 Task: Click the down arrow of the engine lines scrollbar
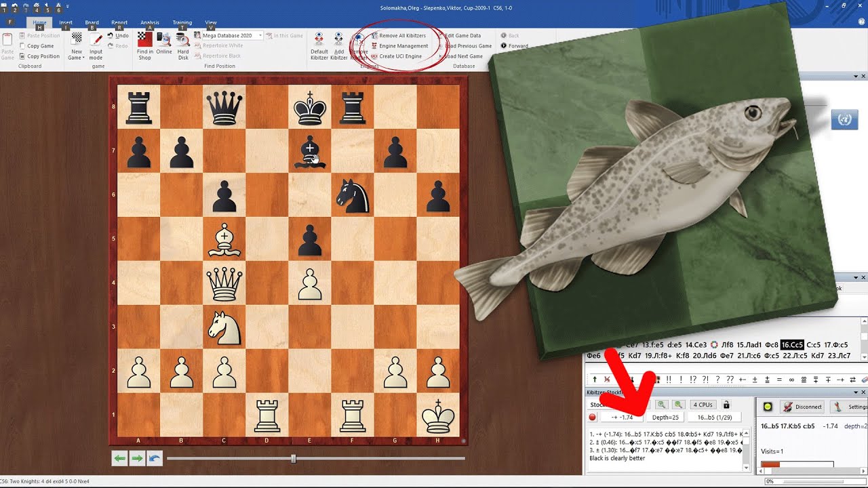[747, 468]
